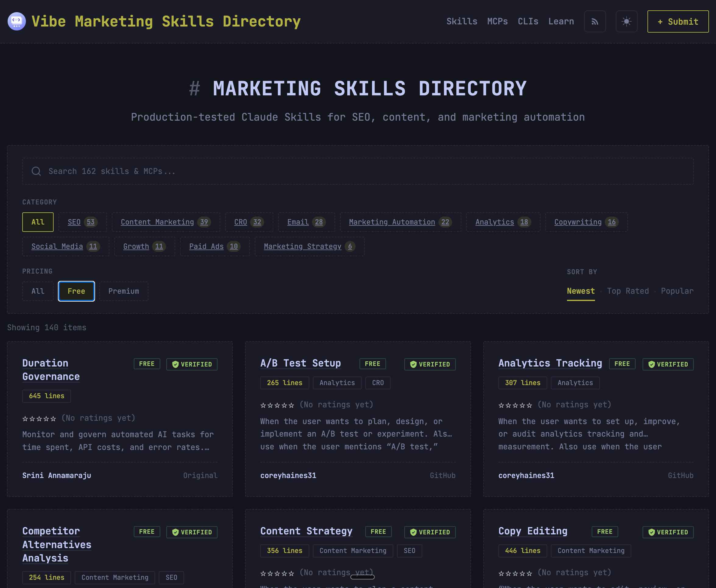Focus the Search skills & MCPs field

click(x=358, y=172)
